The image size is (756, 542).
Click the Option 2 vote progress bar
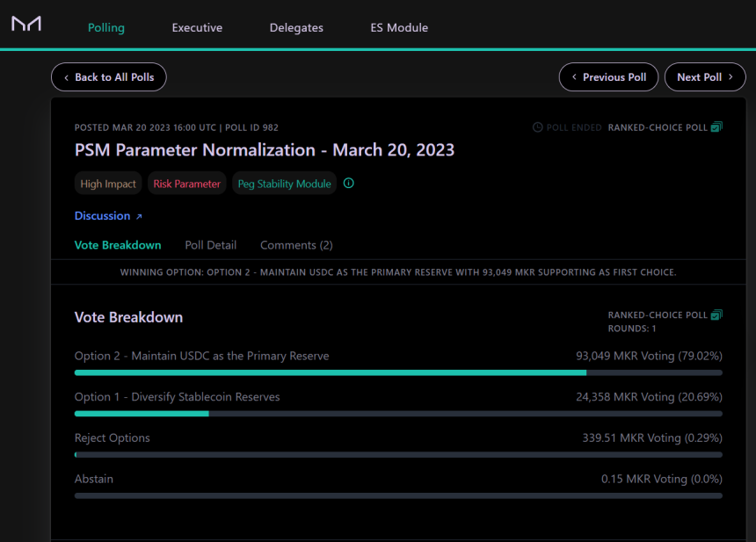[398, 372]
